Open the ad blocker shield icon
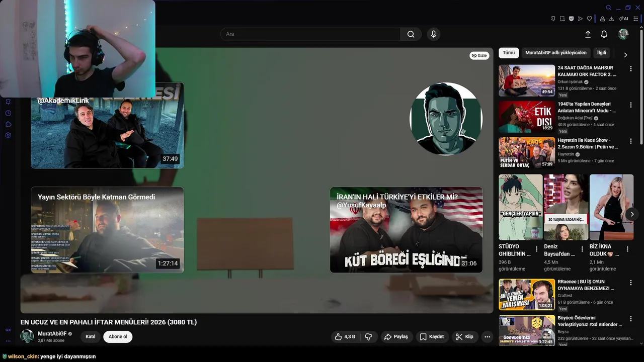 point(571,19)
